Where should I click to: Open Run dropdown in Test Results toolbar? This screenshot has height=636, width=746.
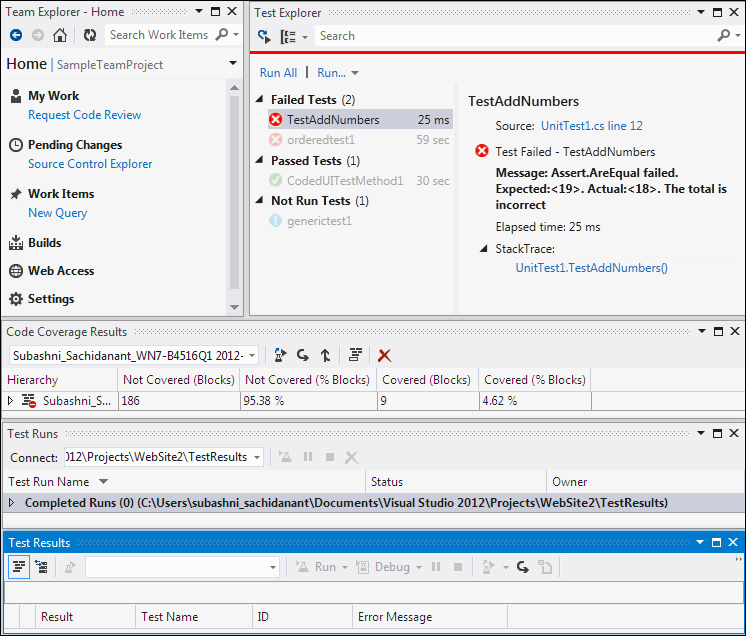click(x=345, y=567)
